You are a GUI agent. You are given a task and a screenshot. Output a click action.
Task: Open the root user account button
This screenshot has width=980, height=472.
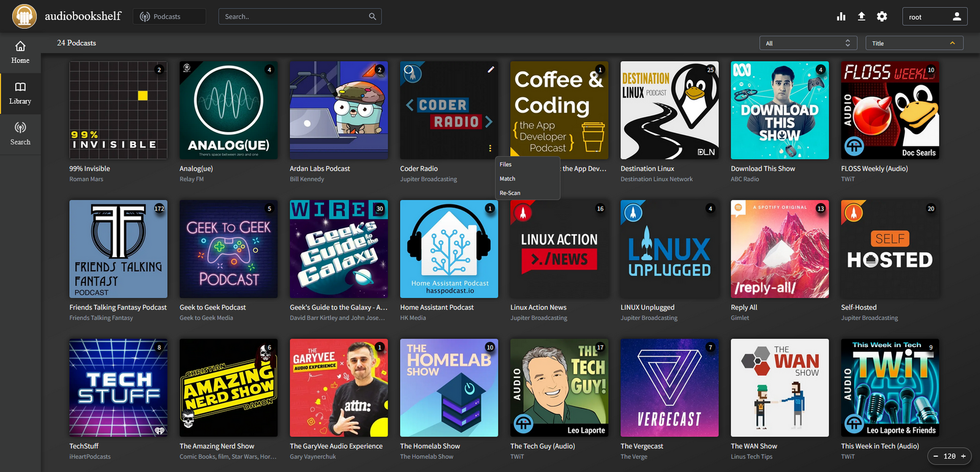(934, 17)
